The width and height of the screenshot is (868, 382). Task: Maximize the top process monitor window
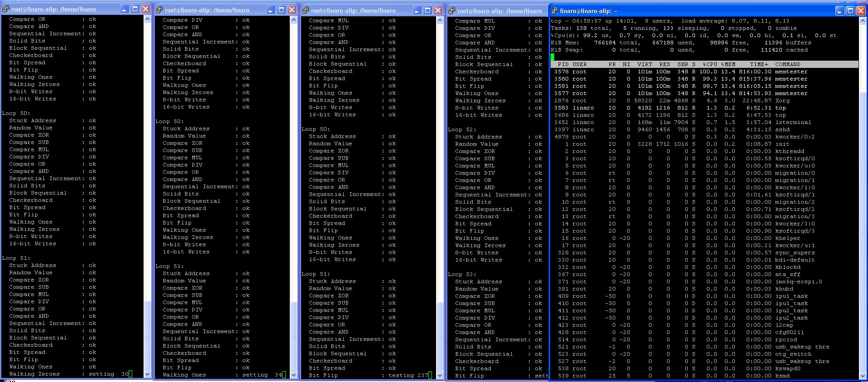pos(850,10)
